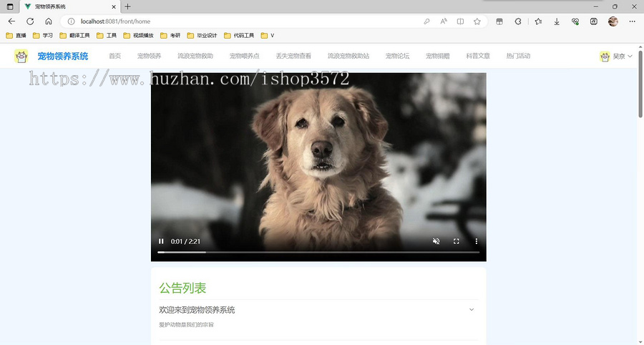
Task: Open browser essentials heart icon
Action: (575, 21)
